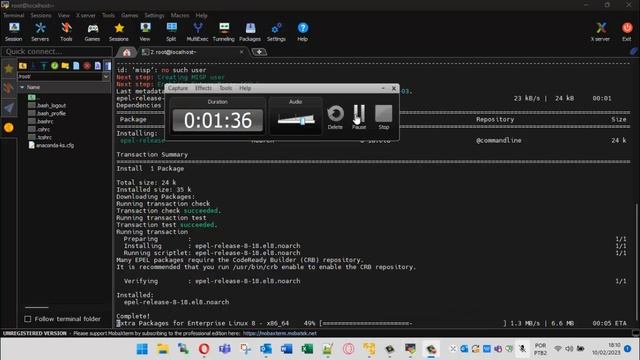The image size is (640, 360).
Task: Open File Explorer from taskbar
Action: (162, 349)
